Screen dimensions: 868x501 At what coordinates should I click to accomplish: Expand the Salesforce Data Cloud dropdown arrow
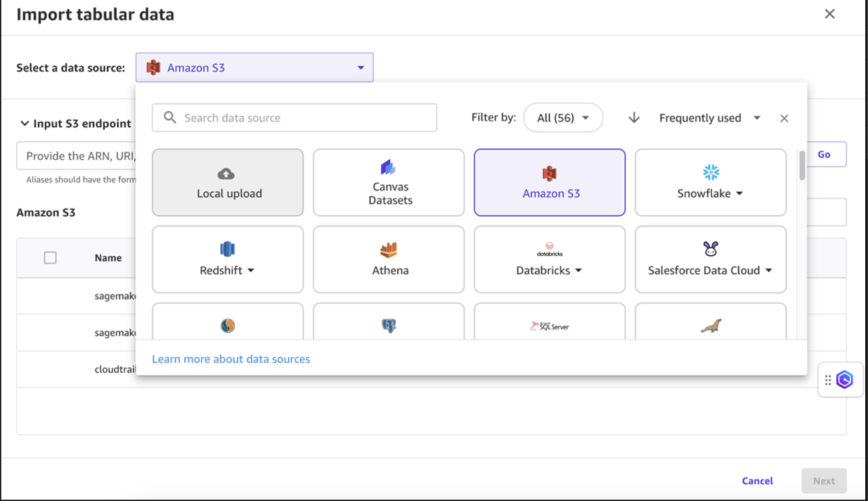pos(769,271)
